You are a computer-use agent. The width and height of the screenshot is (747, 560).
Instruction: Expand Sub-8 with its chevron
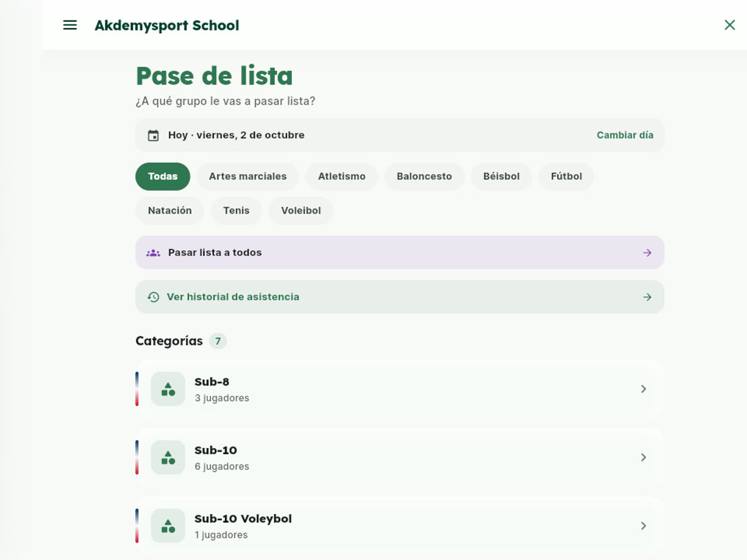pyautogui.click(x=644, y=389)
